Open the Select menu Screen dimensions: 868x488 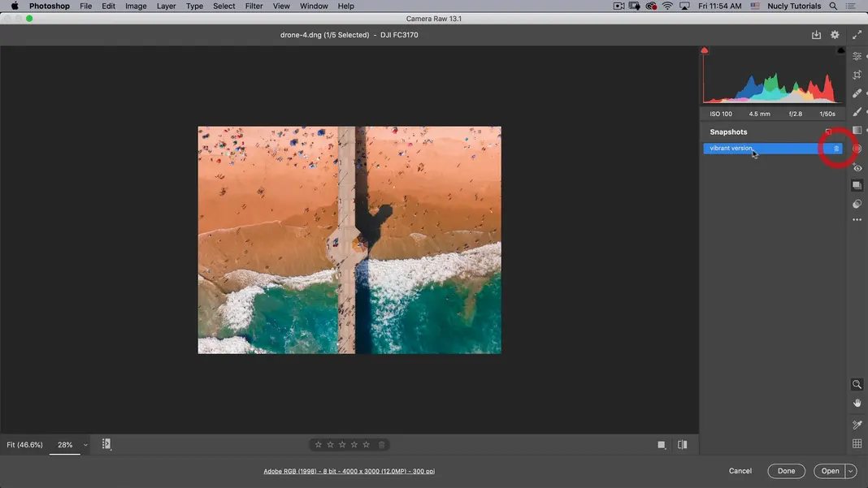click(224, 6)
